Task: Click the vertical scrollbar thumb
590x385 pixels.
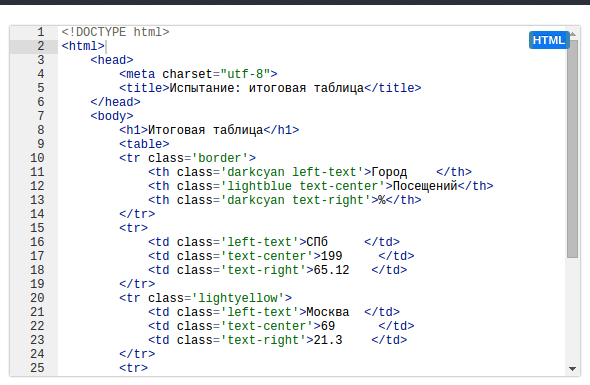Action: click(x=573, y=148)
